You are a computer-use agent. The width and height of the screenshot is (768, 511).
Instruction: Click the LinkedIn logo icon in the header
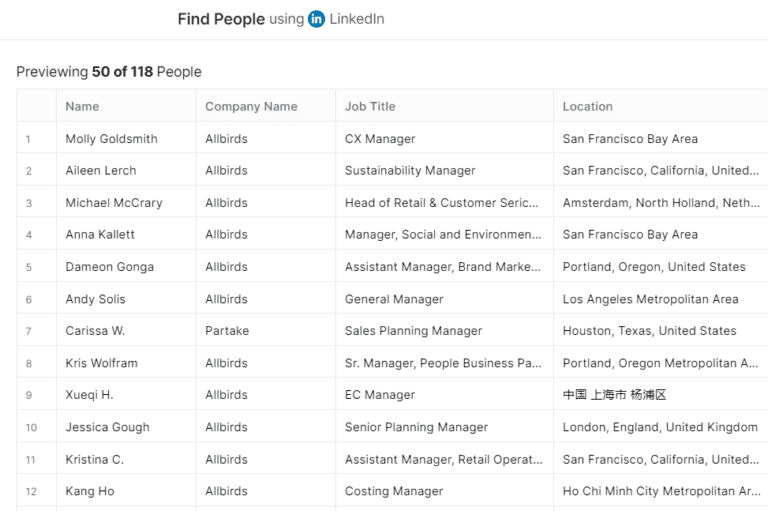click(316, 19)
